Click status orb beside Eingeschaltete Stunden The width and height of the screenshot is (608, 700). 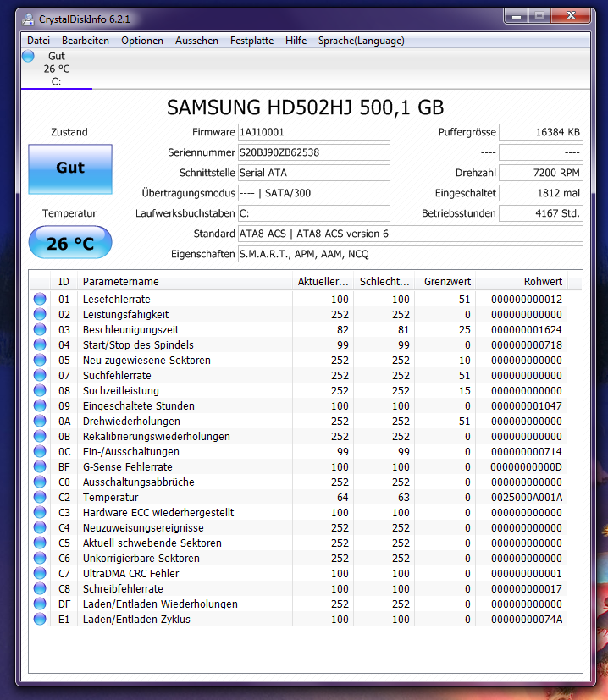click(40, 405)
